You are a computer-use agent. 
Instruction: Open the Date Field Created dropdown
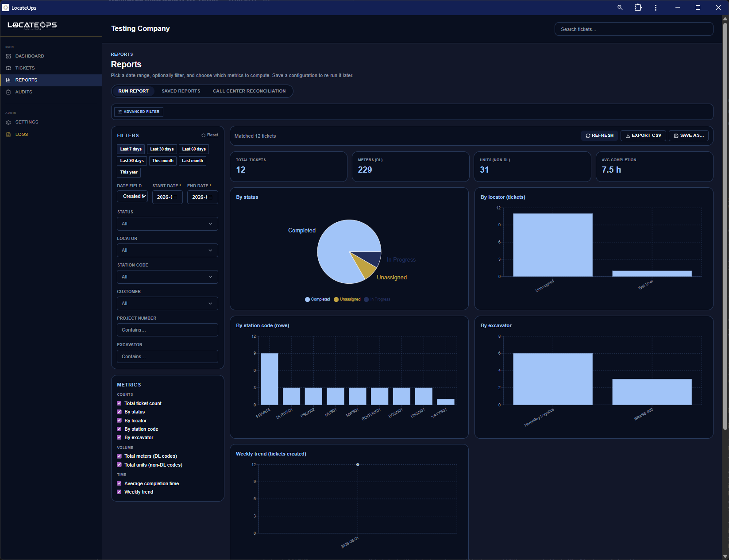pos(132,197)
